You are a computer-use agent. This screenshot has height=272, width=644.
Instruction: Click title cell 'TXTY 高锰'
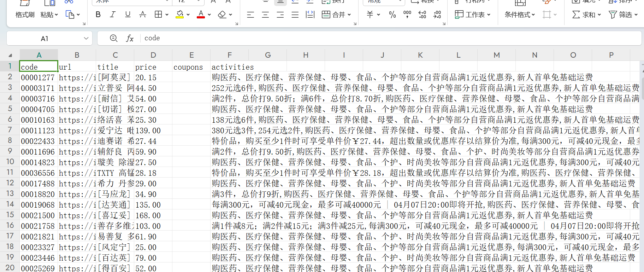tap(115, 173)
